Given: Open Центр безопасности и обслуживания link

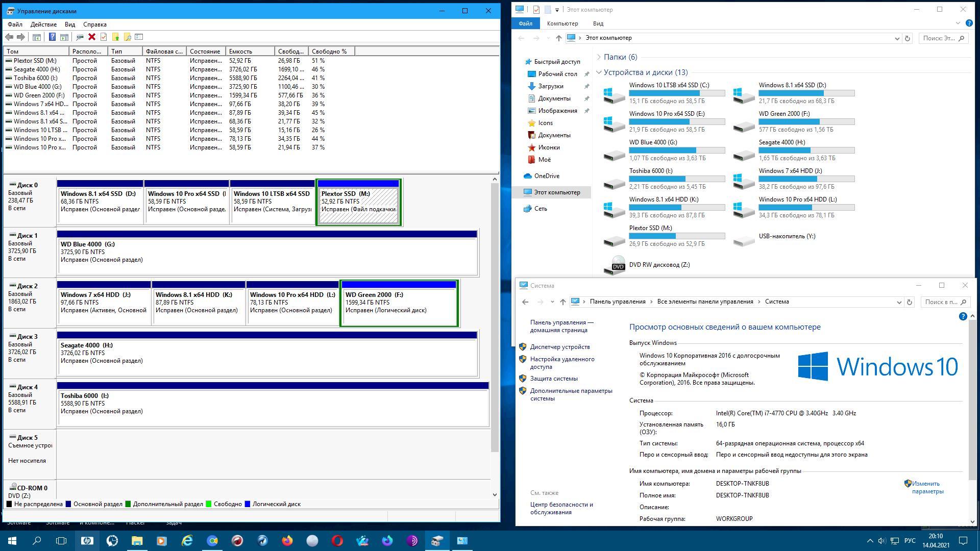Looking at the screenshot, I should [x=561, y=508].
